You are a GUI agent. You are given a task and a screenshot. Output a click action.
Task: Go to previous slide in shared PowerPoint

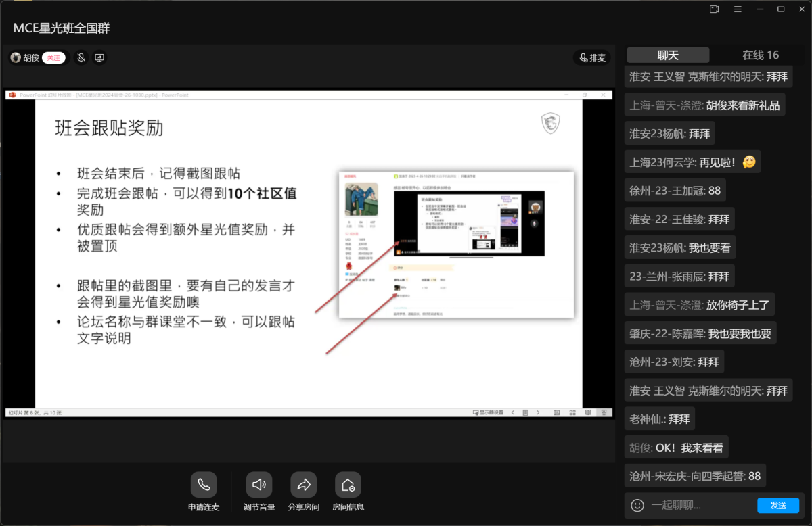513,412
